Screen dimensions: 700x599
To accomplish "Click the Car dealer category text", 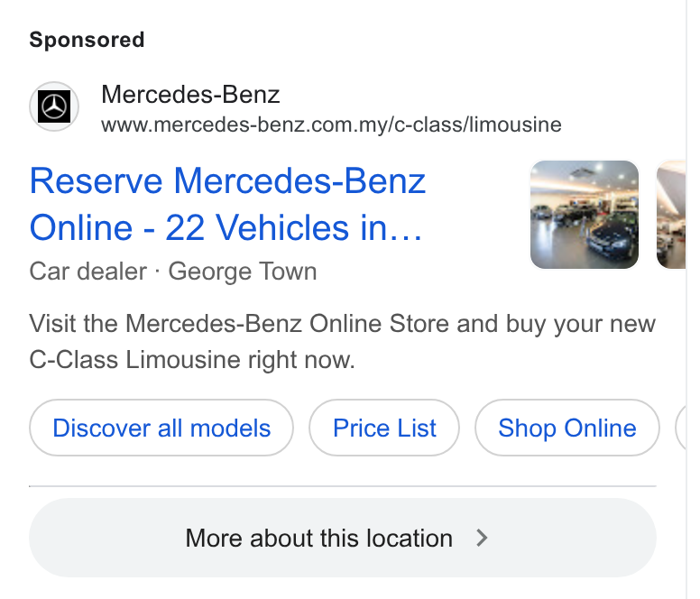I will point(87,272).
